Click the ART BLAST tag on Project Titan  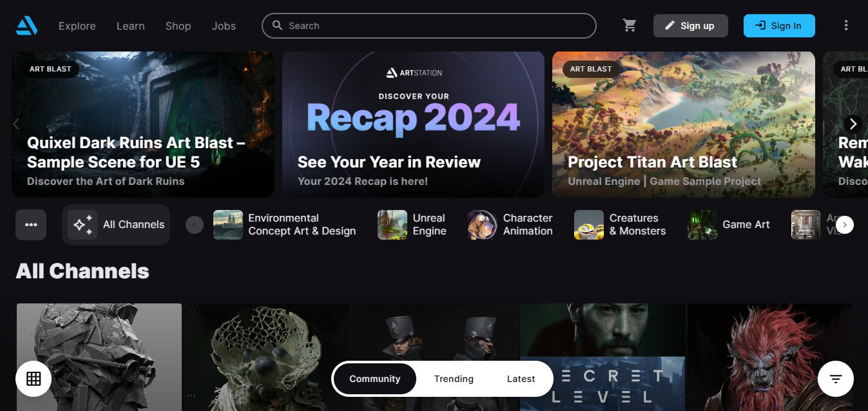[x=591, y=69]
